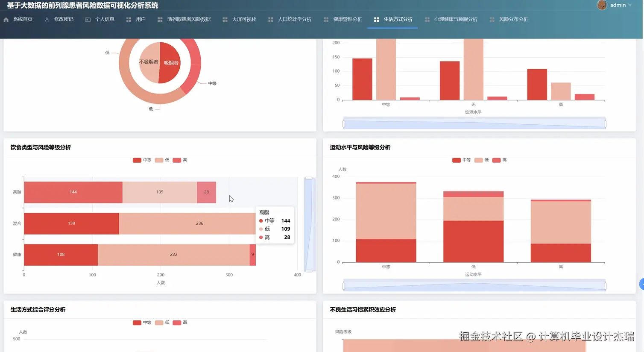
Task: Click grid icon beside 心理健康与睡眠分析
Action: 427,20
